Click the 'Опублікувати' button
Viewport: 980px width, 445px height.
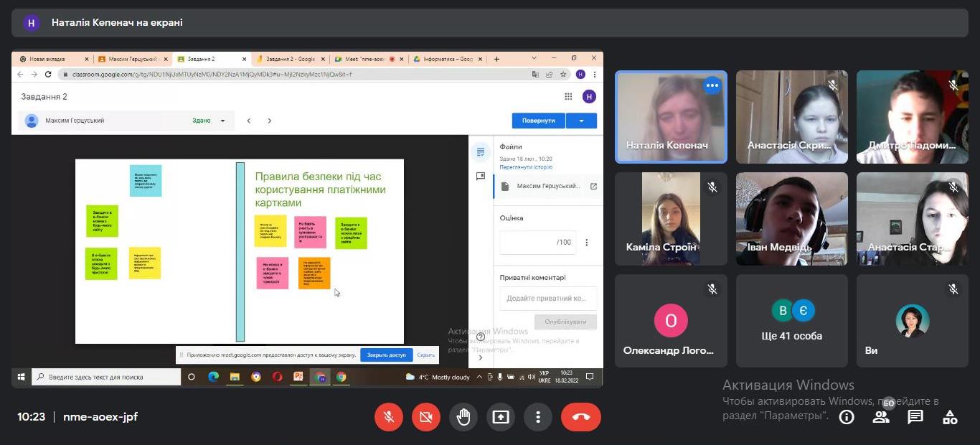[565, 322]
